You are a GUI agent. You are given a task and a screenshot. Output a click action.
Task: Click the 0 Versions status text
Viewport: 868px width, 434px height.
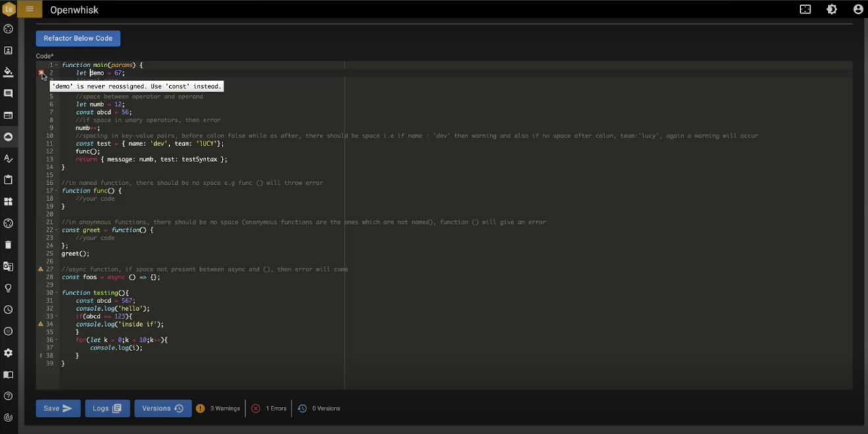coord(326,408)
